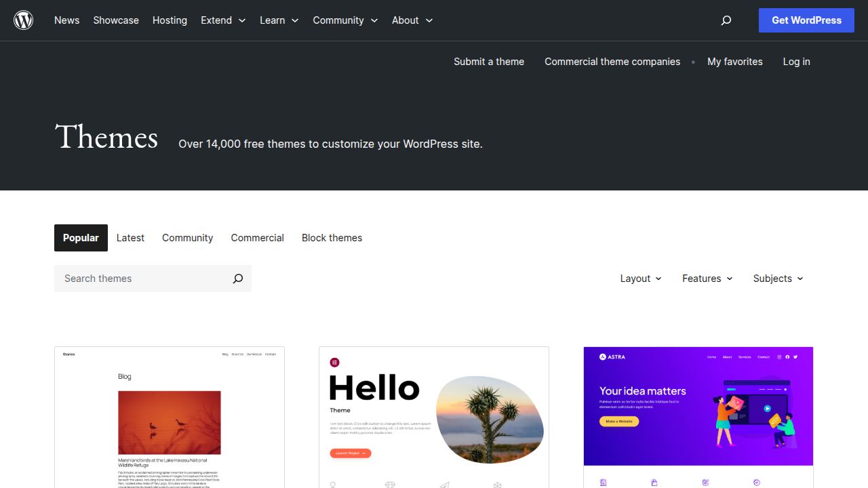Open the Astra theme preview thumbnail
Image resolution: width=868 pixels, height=488 pixels.
coord(698,405)
